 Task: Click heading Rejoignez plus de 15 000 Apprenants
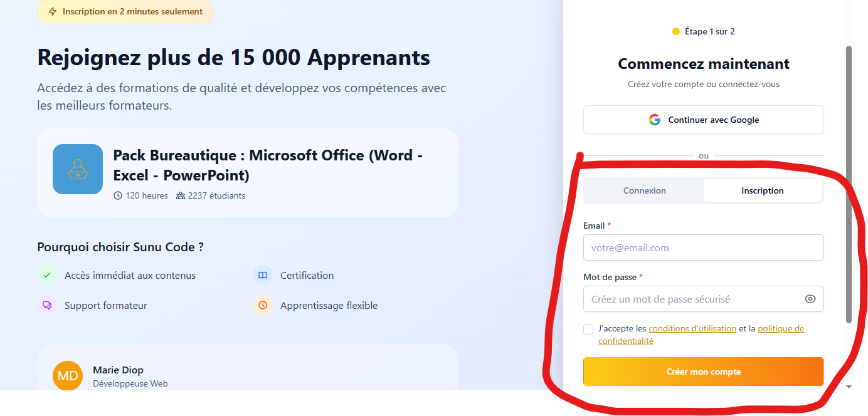234,57
